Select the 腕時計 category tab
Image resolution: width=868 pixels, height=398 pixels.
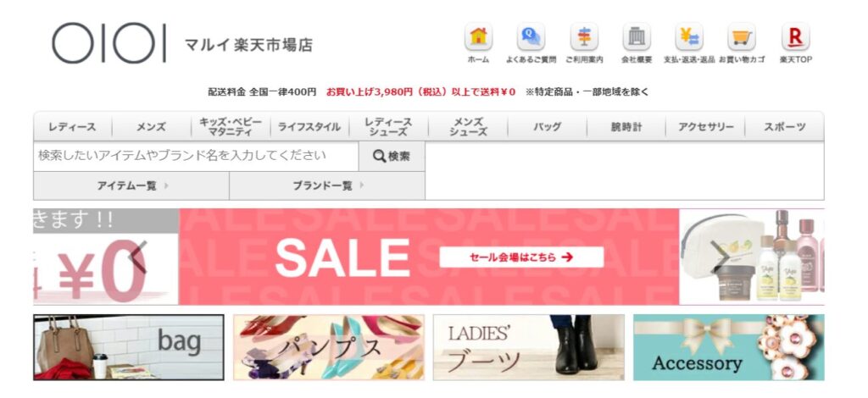coord(626,126)
